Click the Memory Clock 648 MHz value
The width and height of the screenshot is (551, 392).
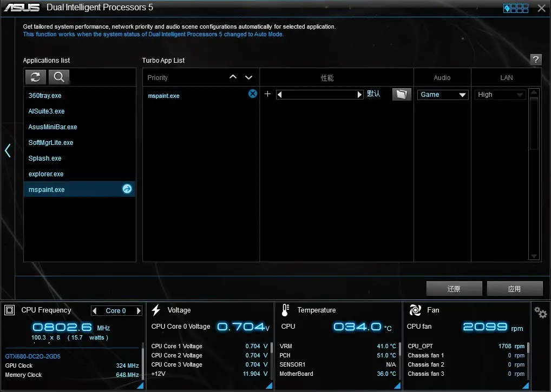coord(127,375)
